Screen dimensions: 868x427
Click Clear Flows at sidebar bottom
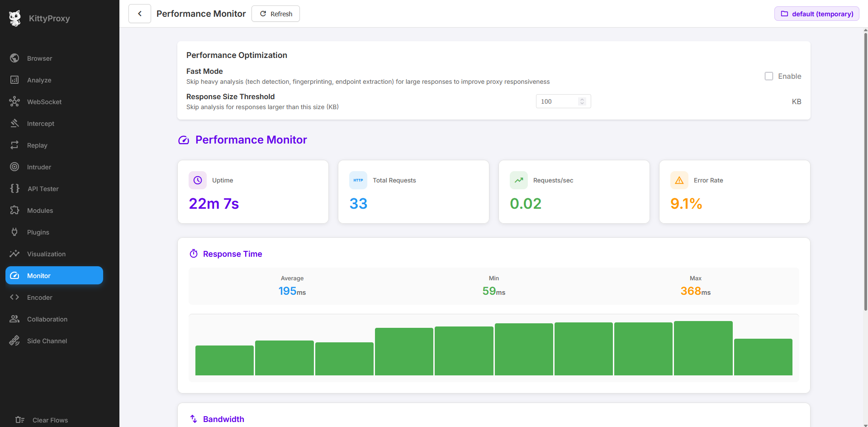pos(50,420)
